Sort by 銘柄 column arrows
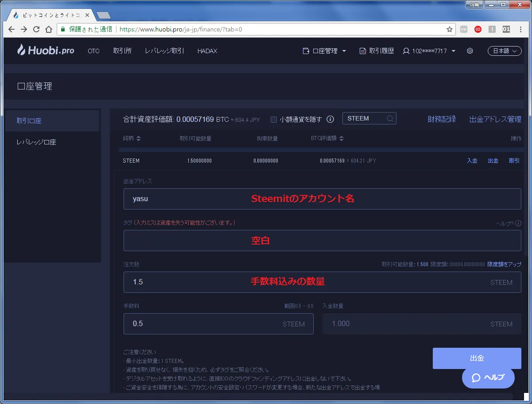Image resolution: width=532 pixels, height=404 pixels. (139, 139)
